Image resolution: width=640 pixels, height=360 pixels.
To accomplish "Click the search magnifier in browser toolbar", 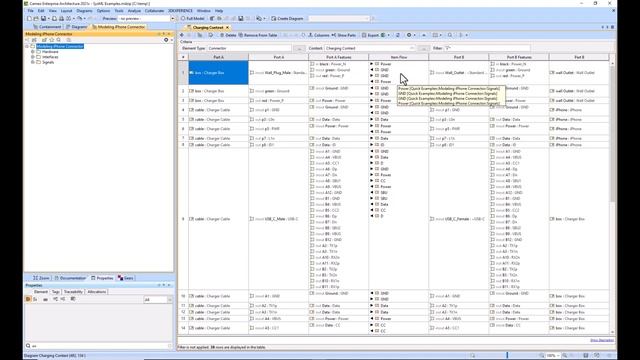I will coord(59,40).
